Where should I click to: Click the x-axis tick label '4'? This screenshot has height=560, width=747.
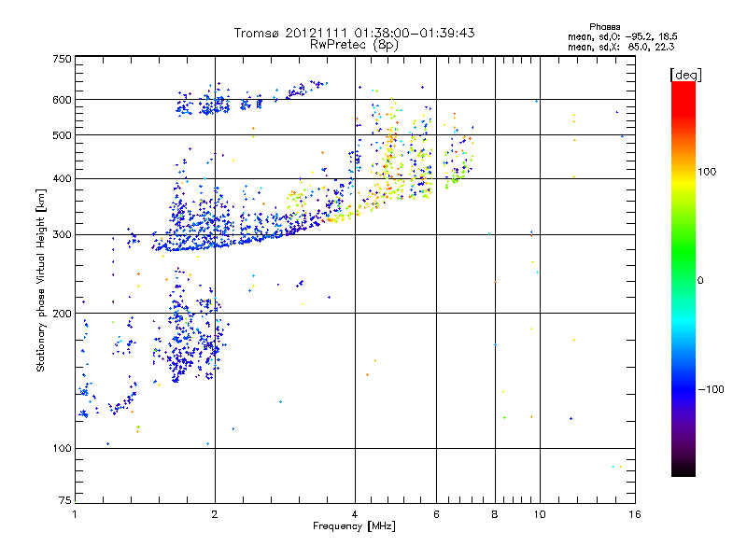355,514
